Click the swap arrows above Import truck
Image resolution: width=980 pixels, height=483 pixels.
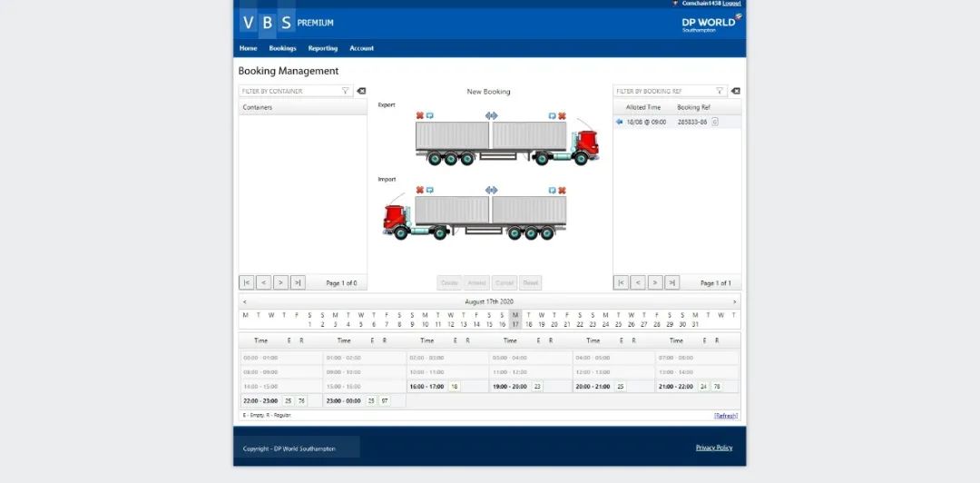coord(491,190)
